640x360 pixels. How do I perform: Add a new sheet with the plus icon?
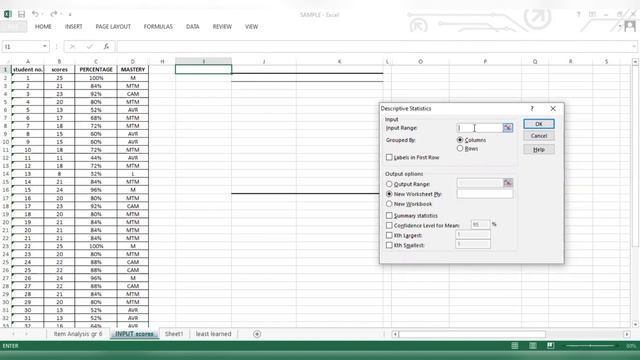pyautogui.click(x=257, y=334)
